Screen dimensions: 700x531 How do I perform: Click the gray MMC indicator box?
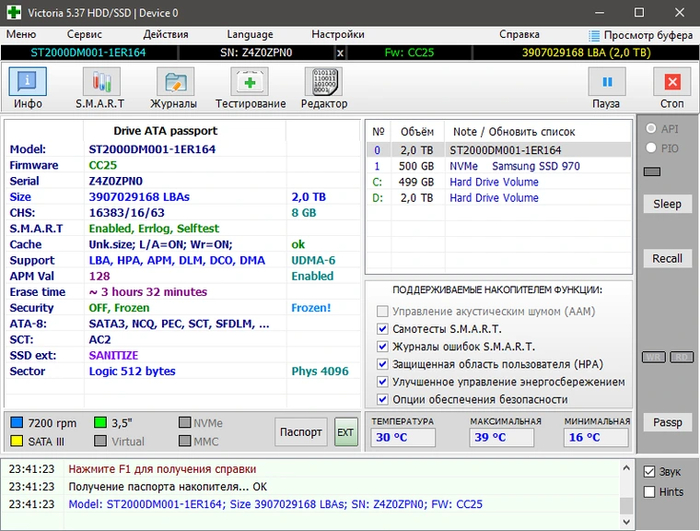click(185, 441)
